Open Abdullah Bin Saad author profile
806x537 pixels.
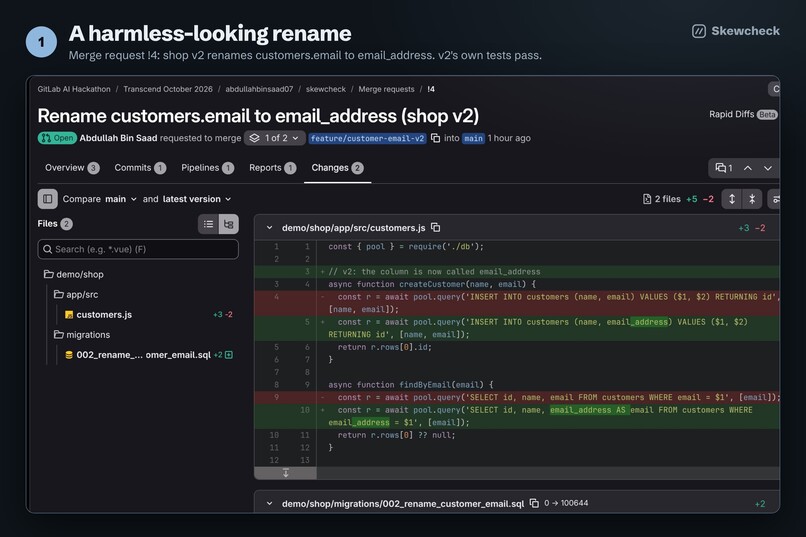click(118, 138)
